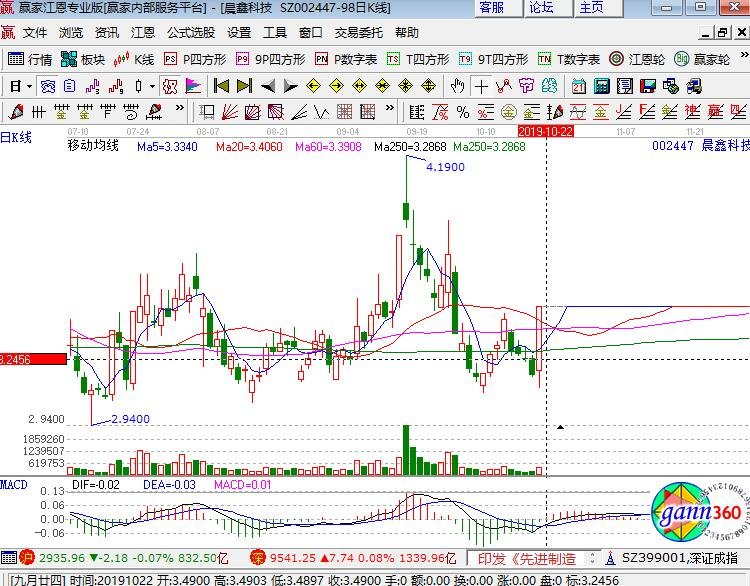The image size is (750, 586).
Task: Select the zigzag wave line tool
Action: click(321, 112)
